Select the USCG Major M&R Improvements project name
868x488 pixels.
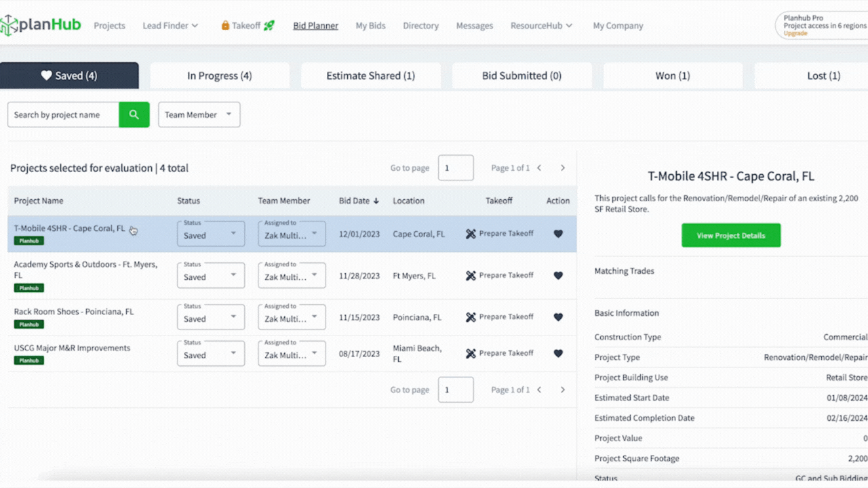click(x=72, y=348)
